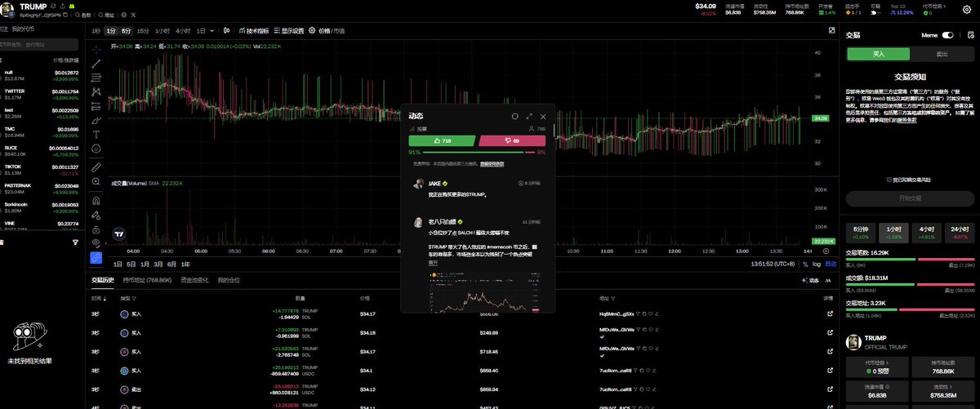Expand the 展开 link in second post
Viewport: 980px width, 409px height.
click(x=434, y=263)
